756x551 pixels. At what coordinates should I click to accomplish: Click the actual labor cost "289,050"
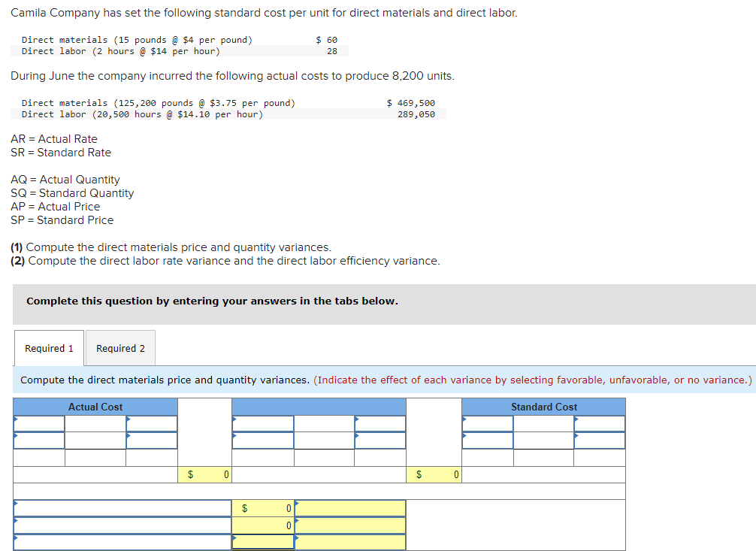[x=416, y=114]
